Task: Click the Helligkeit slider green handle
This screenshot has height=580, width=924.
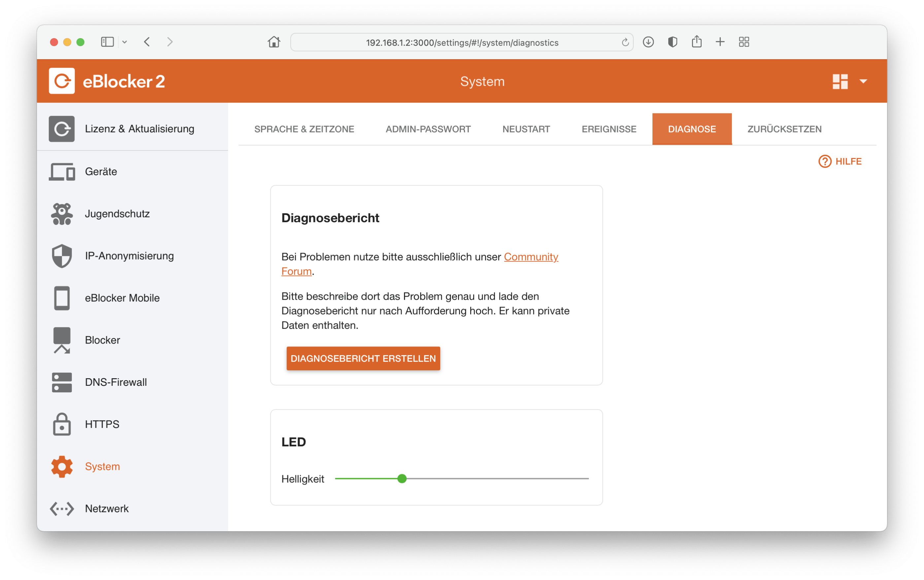Action: coord(402,478)
